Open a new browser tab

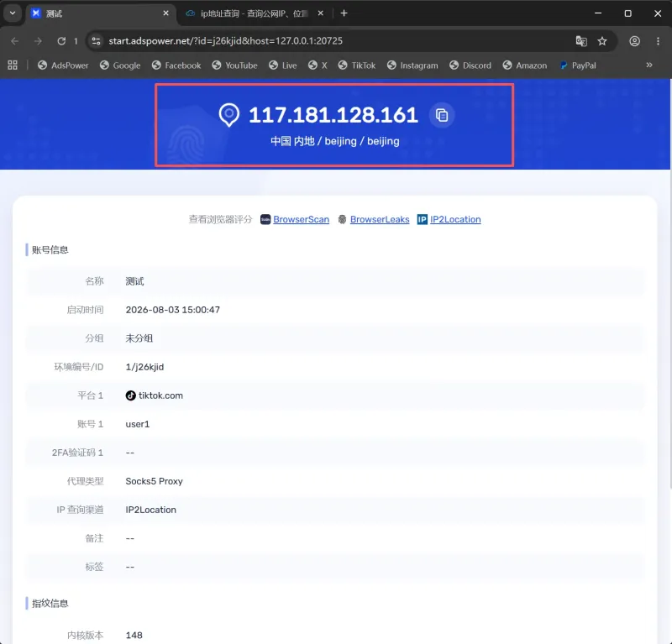pyautogui.click(x=344, y=13)
